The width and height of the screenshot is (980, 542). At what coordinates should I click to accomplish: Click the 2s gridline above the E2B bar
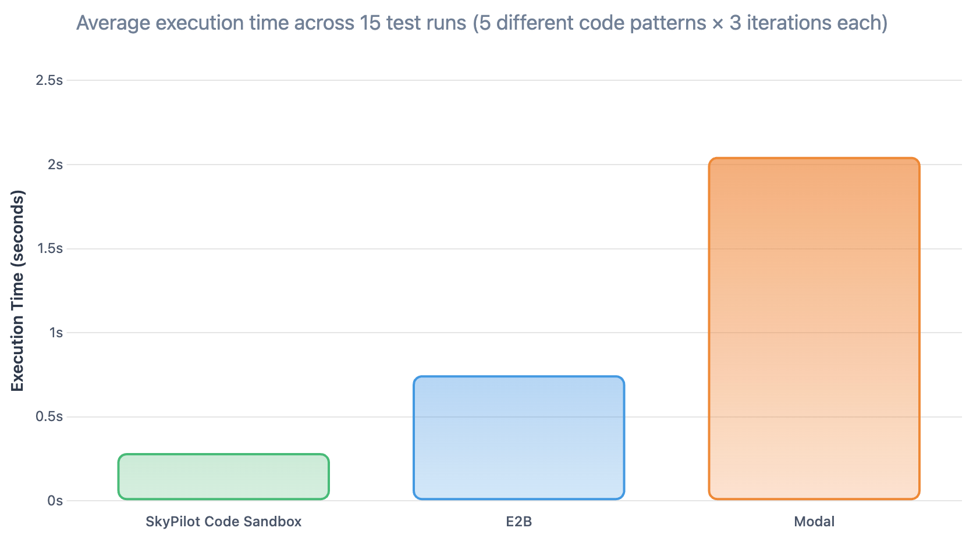(519, 165)
